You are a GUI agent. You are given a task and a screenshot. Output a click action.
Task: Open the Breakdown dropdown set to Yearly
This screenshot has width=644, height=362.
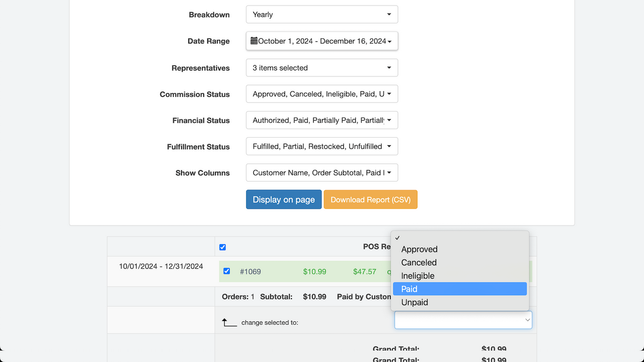click(322, 15)
